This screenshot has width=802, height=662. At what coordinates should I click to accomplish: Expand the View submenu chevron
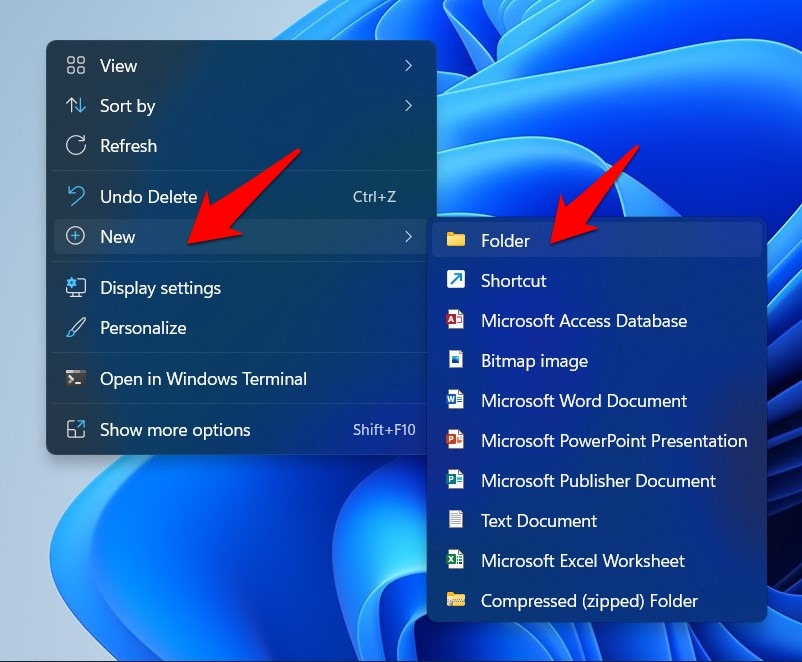pyautogui.click(x=409, y=66)
